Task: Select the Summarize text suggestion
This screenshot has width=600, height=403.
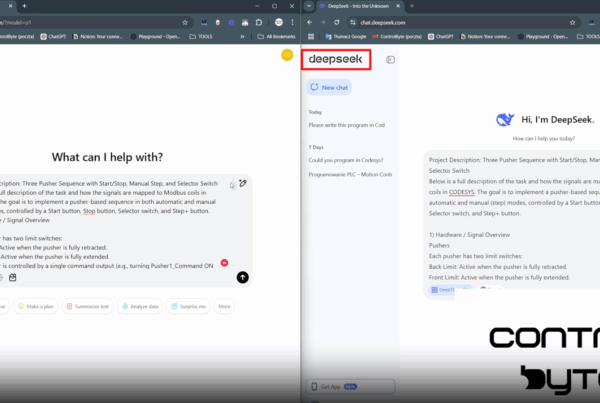Action: tap(91, 307)
